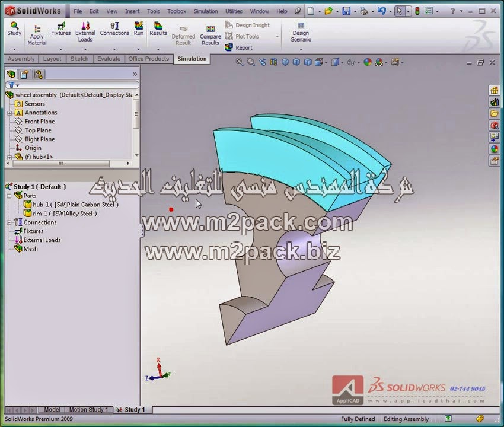Screen dimensions: 504x427
Task: Open the ConfigurationManager tab
Action: [39, 74]
